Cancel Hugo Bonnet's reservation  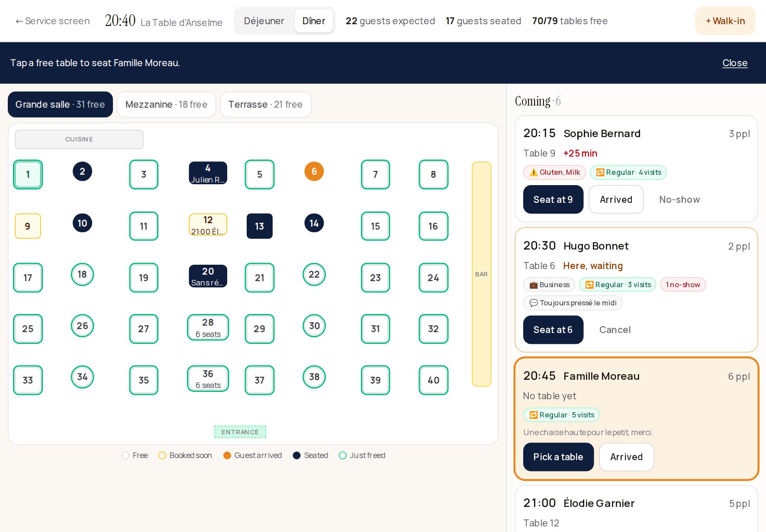pos(615,330)
